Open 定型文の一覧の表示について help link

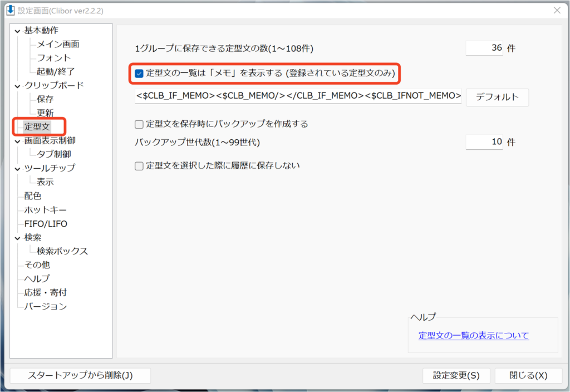[473, 336]
